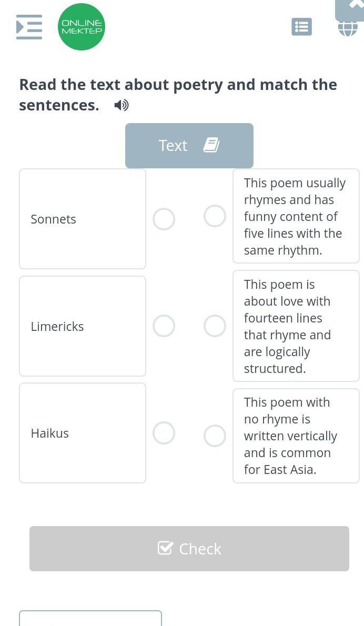364x626 pixels.
Task: Open the sidebar menu icon
Action: pyautogui.click(x=29, y=27)
